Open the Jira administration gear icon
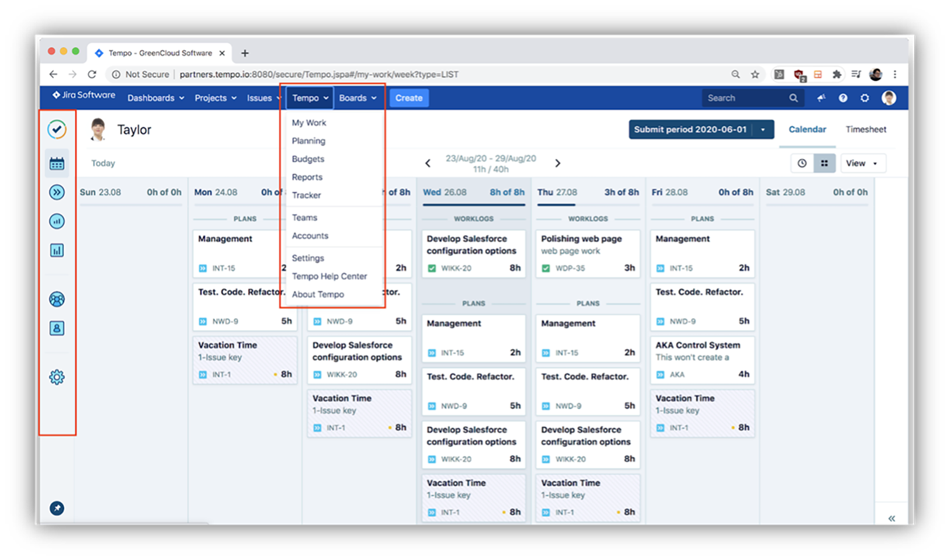The image size is (951, 560). click(865, 98)
